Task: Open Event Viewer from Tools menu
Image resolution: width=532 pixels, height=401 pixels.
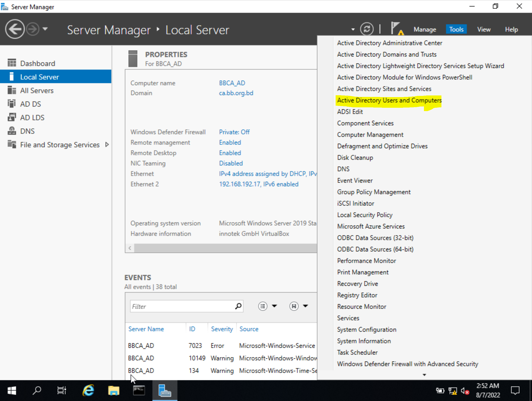Action: pos(355,180)
